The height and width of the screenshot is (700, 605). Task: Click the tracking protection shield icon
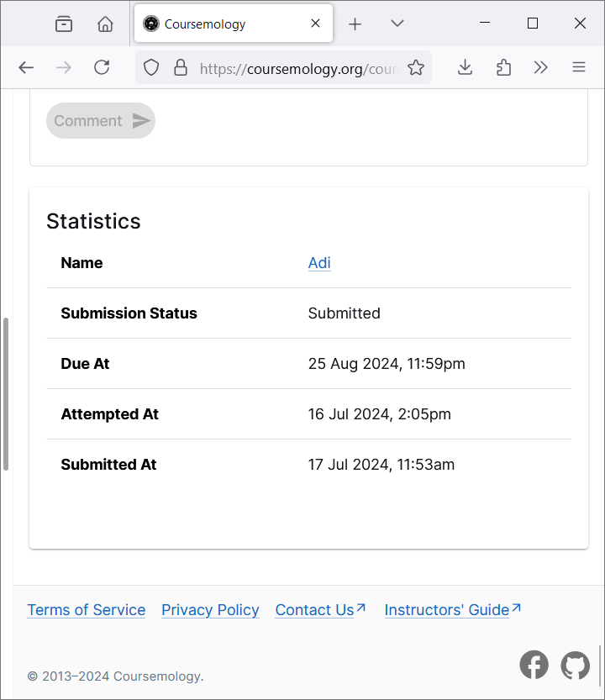pos(151,68)
